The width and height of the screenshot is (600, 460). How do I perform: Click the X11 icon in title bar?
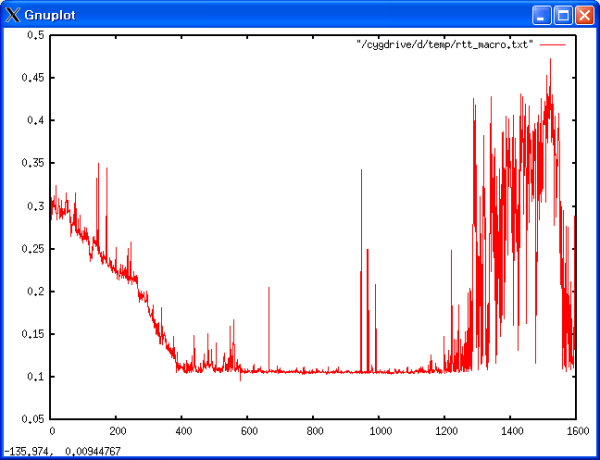pos(13,15)
